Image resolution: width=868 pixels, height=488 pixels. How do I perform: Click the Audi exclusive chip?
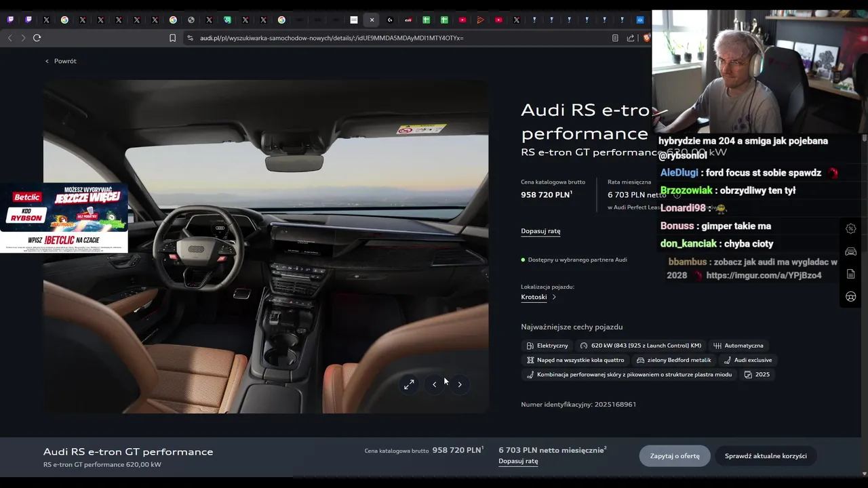[x=747, y=360]
